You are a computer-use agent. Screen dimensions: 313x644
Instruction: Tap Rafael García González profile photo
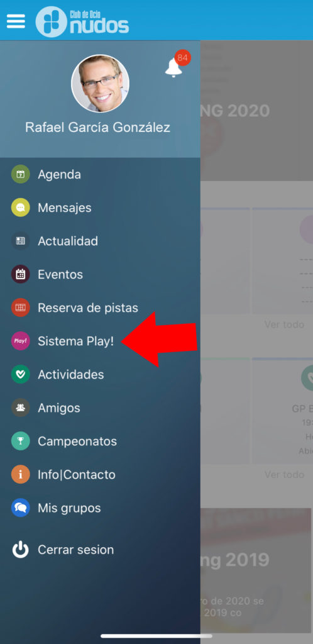coord(100,84)
